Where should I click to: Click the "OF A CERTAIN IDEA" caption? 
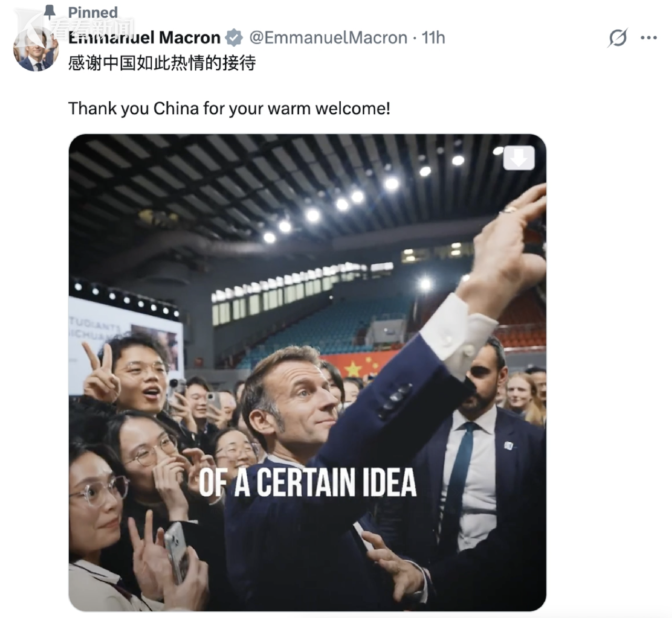(x=308, y=483)
